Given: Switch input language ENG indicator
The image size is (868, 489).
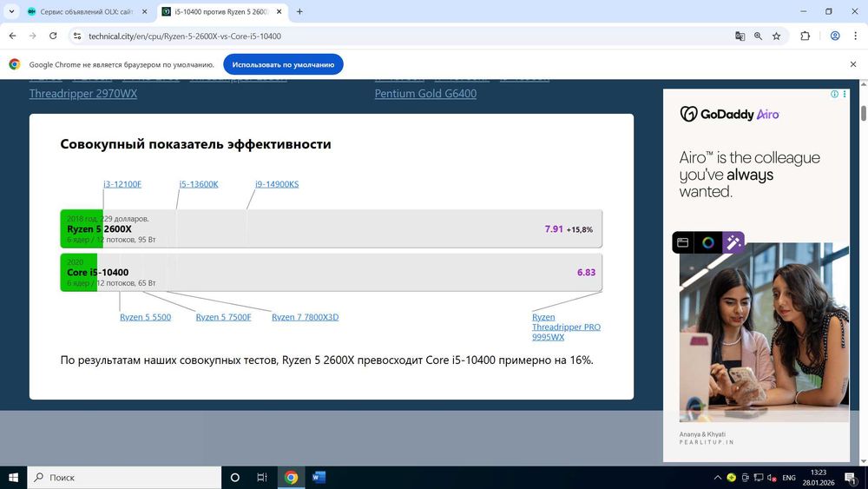Looking at the screenshot, I should point(789,478).
